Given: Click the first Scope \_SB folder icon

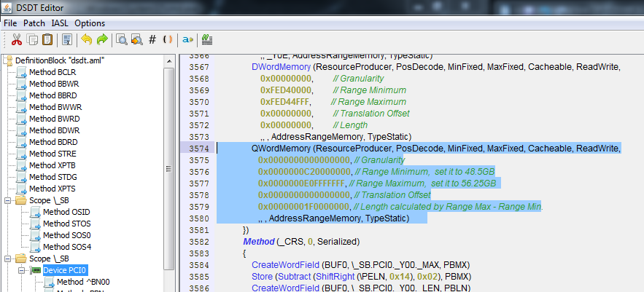Looking at the screenshot, I should click(21, 200).
